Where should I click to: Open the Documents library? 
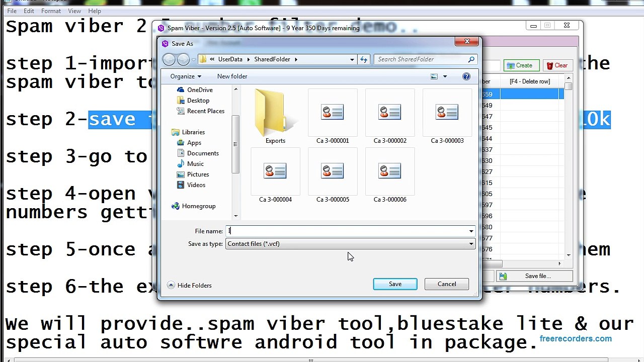tap(198, 153)
